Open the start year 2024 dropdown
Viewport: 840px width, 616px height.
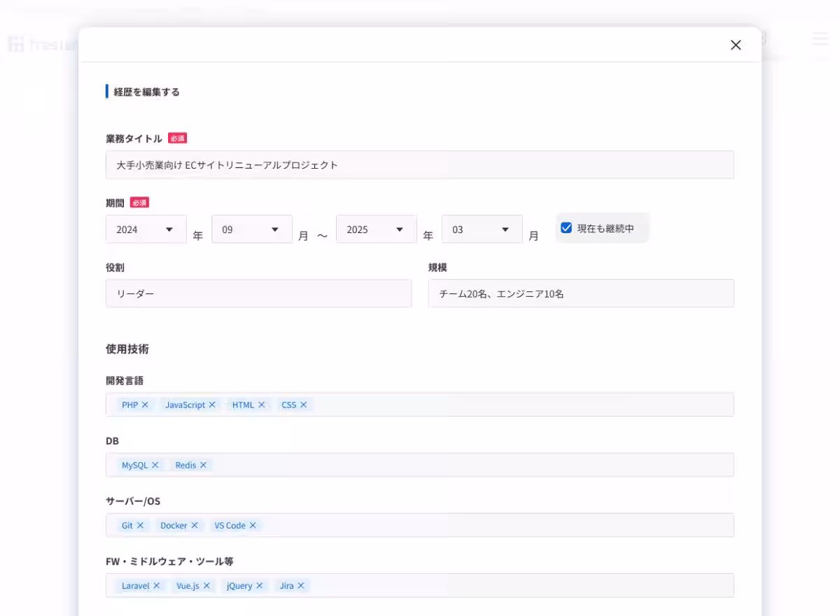click(146, 230)
